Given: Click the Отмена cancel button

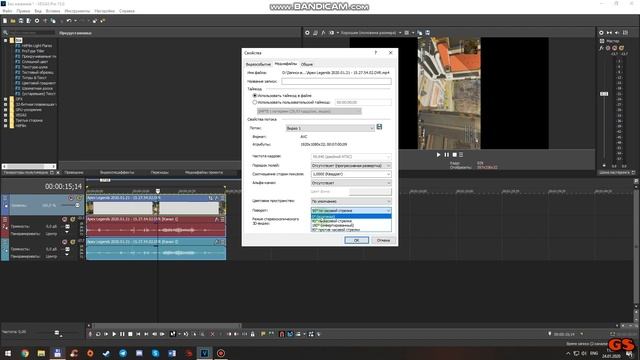Looking at the screenshot, I should point(383,240).
